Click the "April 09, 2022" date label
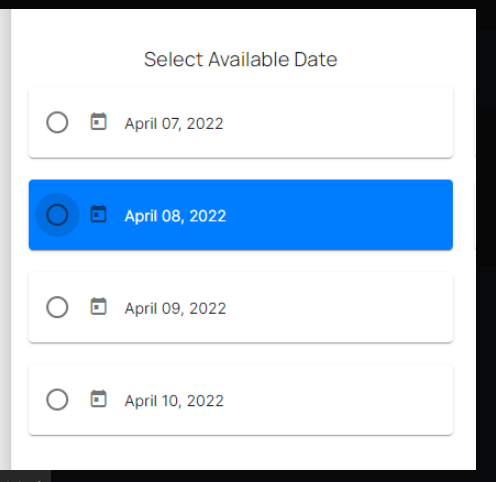Image resolution: width=496 pixels, height=482 pixels. coord(175,309)
